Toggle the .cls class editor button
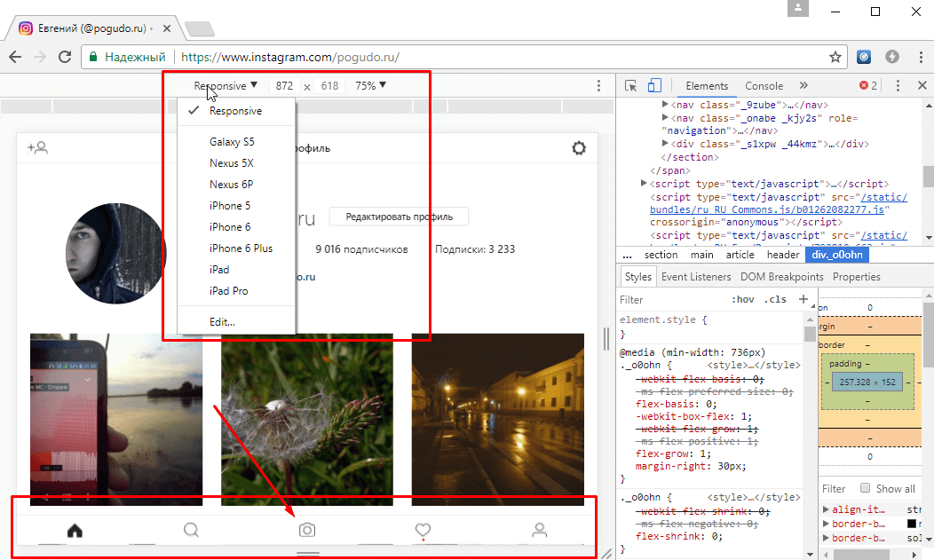This screenshot has width=934, height=560. [775, 299]
